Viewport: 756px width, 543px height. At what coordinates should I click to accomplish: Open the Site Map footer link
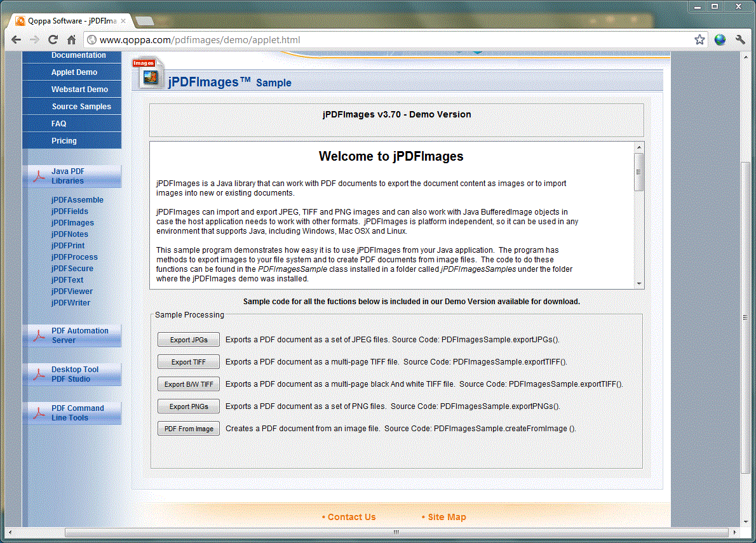(x=447, y=516)
